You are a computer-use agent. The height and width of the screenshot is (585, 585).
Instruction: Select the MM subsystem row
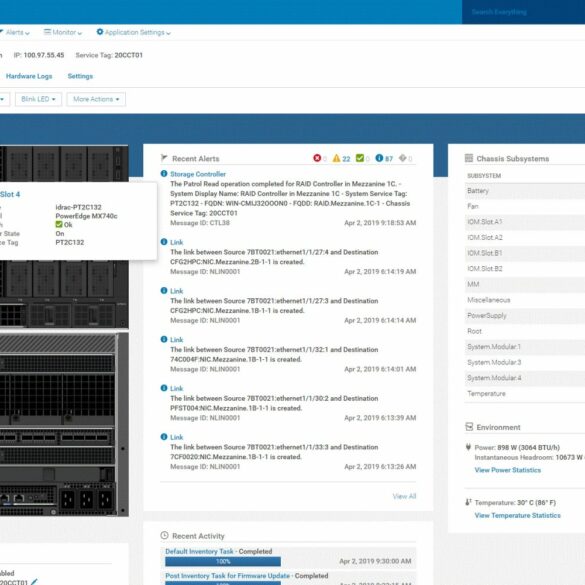[525, 284]
